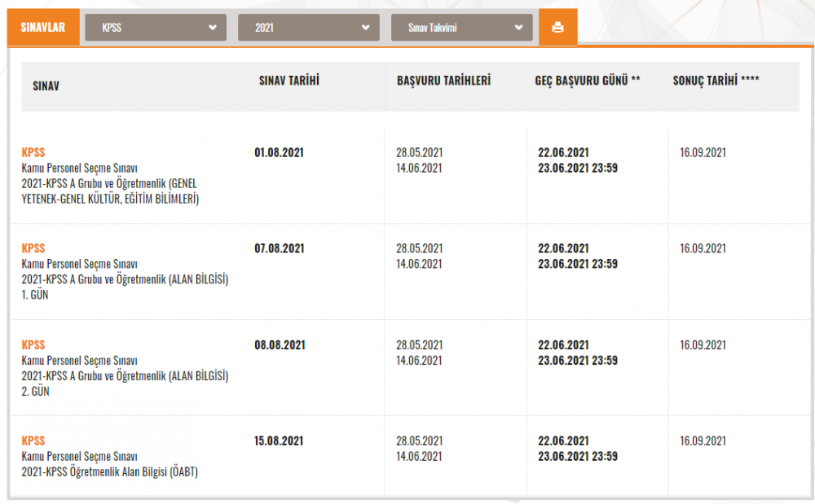
Task: Click the BAŞVURU TARİHLERİ column header
Action: (443, 81)
